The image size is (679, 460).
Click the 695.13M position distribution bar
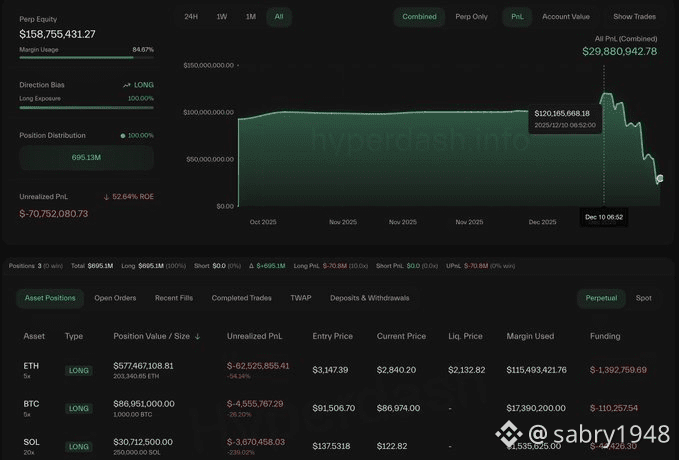(86, 157)
